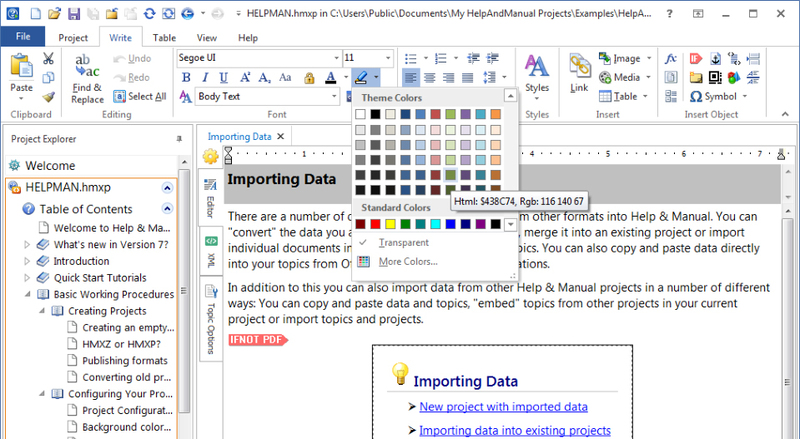The height and width of the screenshot is (439, 800).
Task: Click the New document icon in title bar
Action: pyautogui.click(x=35, y=14)
